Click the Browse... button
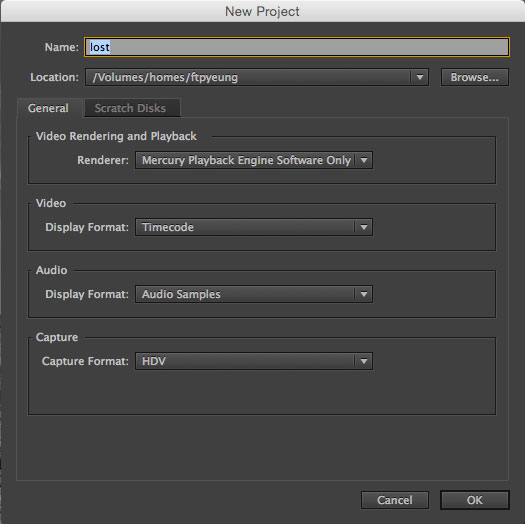Screen dimensions: 525x524 click(474, 77)
